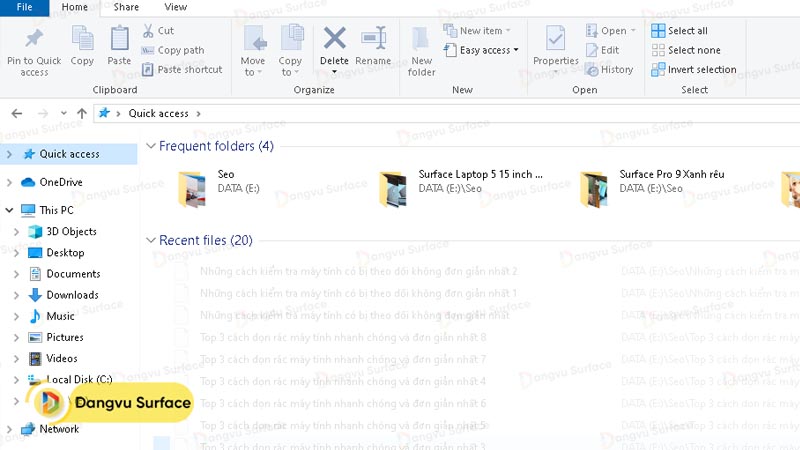800x450 pixels.
Task: Expand the Quick access tree node
Action: (x=9, y=154)
